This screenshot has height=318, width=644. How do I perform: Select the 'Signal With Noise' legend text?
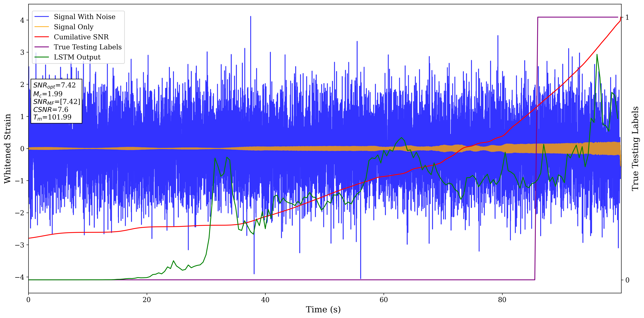click(84, 17)
